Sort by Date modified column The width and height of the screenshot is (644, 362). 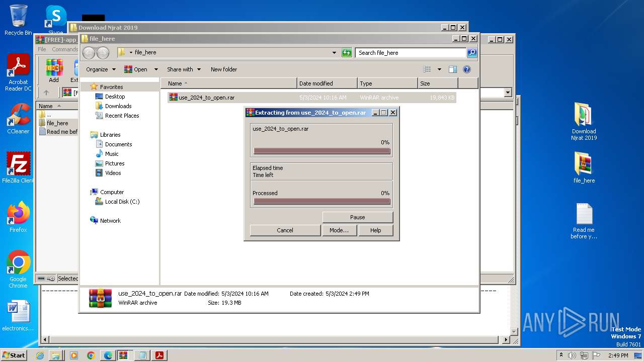pyautogui.click(x=327, y=83)
